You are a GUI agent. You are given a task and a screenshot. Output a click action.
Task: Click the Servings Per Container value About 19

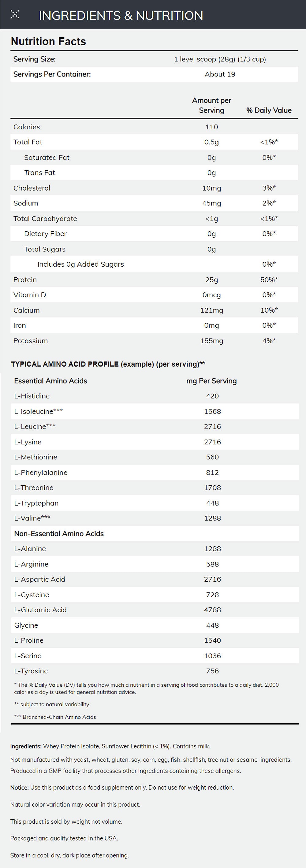[220, 74]
